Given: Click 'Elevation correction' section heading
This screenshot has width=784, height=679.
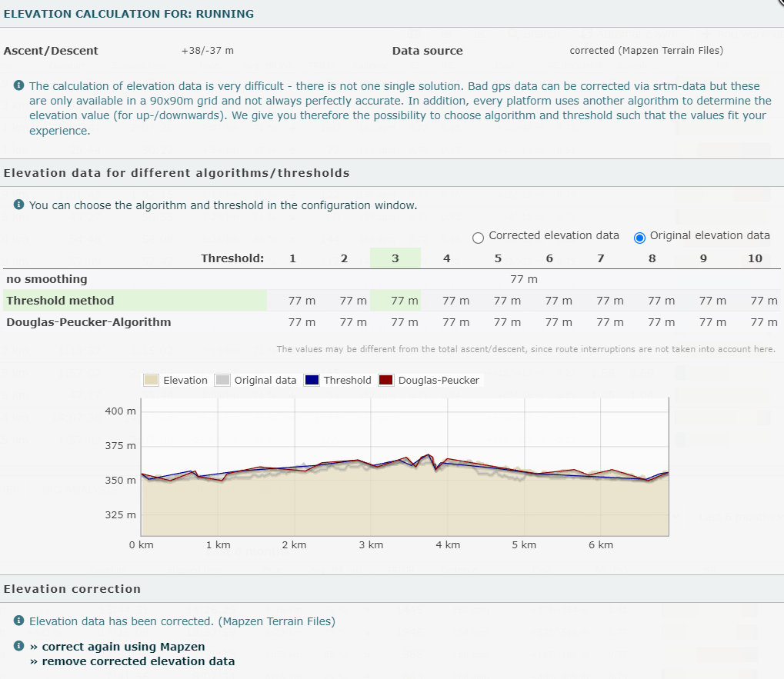Looking at the screenshot, I should tap(72, 589).
